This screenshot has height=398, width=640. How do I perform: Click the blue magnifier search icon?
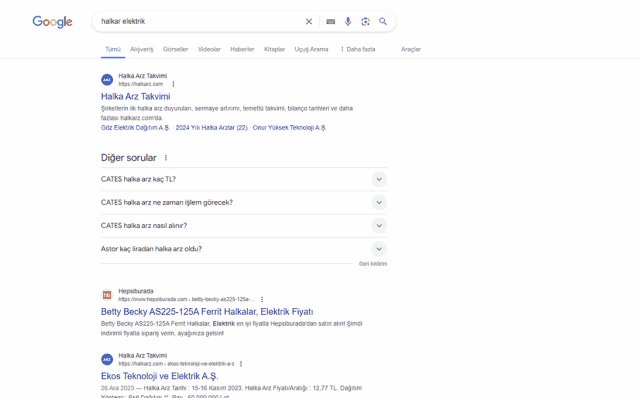point(383,21)
